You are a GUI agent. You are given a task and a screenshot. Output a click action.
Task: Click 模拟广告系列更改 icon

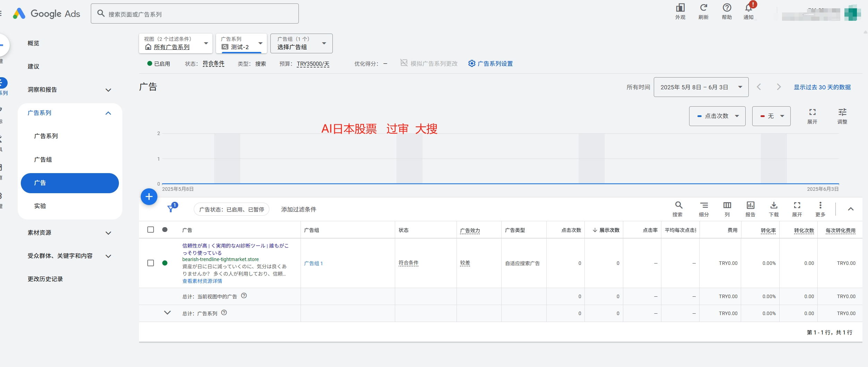403,63
